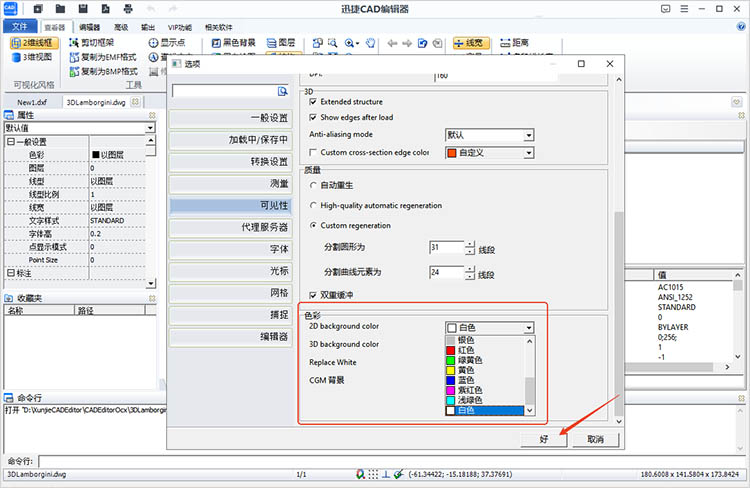Click the 好 OK button
The width and height of the screenshot is (750, 488).
point(544,439)
